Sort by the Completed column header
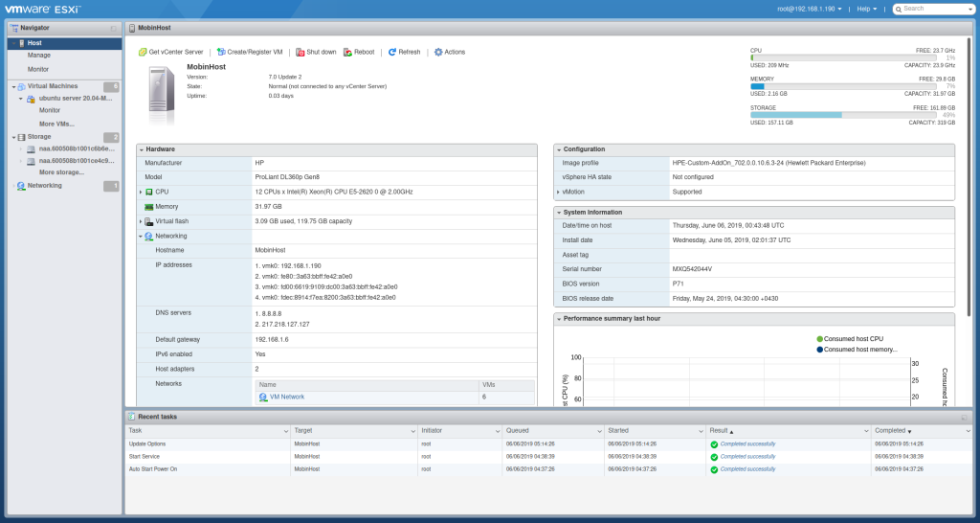Image resolution: width=980 pixels, height=523 pixels. [x=923, y=431]
